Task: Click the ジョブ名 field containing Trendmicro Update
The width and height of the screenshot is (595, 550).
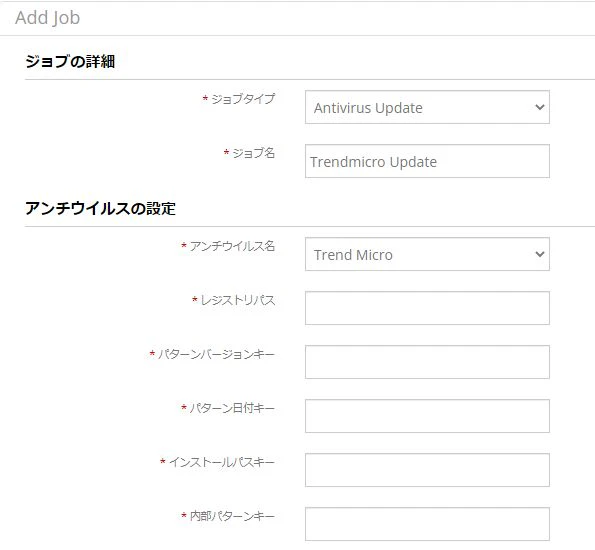Action: (427, 161)
